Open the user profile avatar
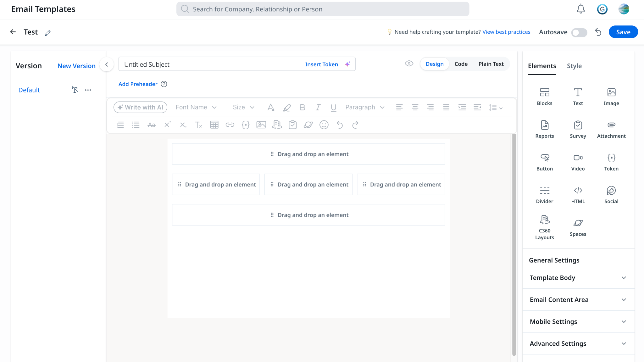 click(624, 9)
